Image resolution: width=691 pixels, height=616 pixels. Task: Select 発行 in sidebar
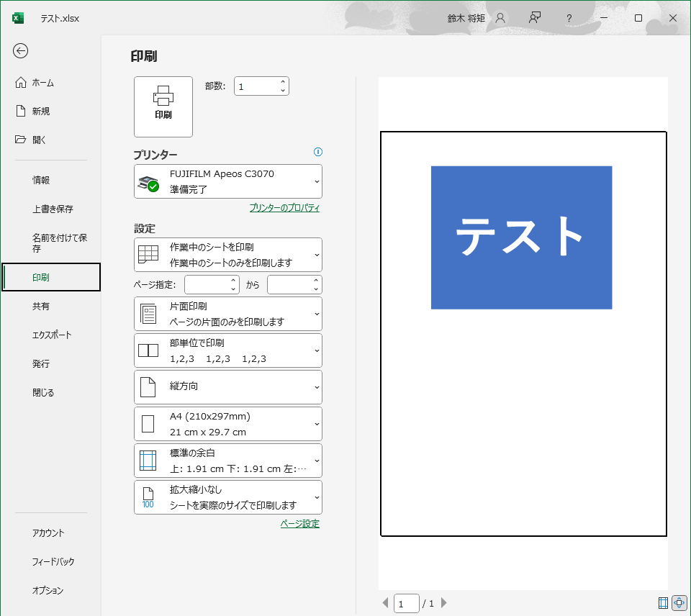point(50,363)
